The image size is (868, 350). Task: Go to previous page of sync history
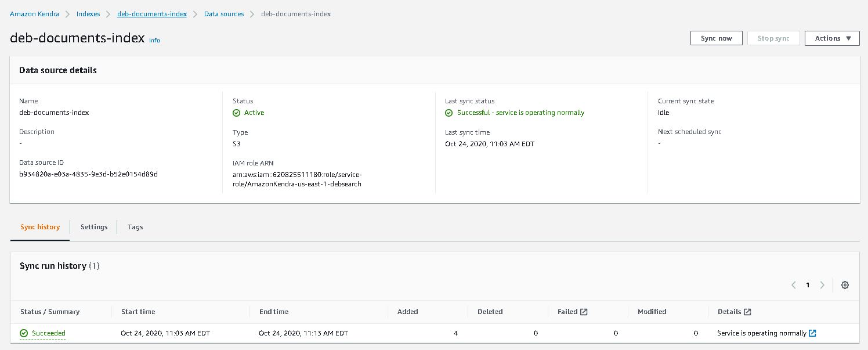point(793,285)
